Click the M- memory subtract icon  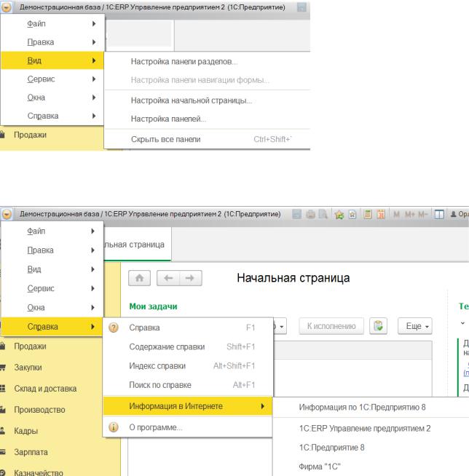pyautogui.click(x=422, y=214)
